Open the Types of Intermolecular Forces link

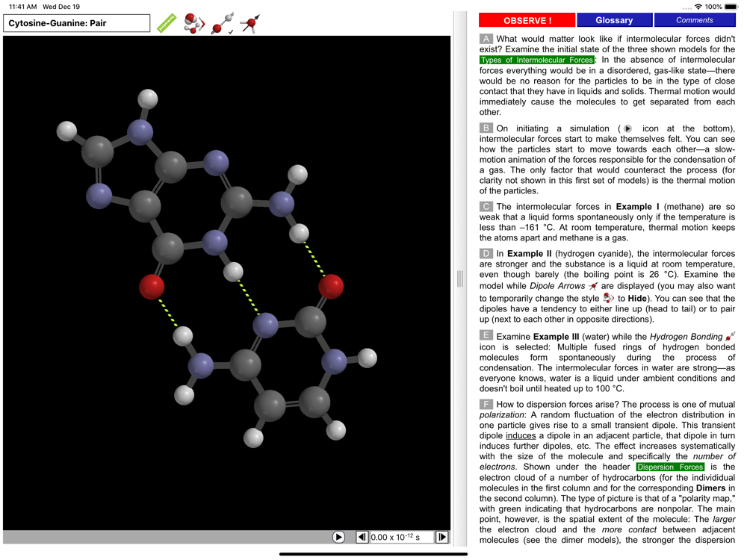[x=537, y=60]
